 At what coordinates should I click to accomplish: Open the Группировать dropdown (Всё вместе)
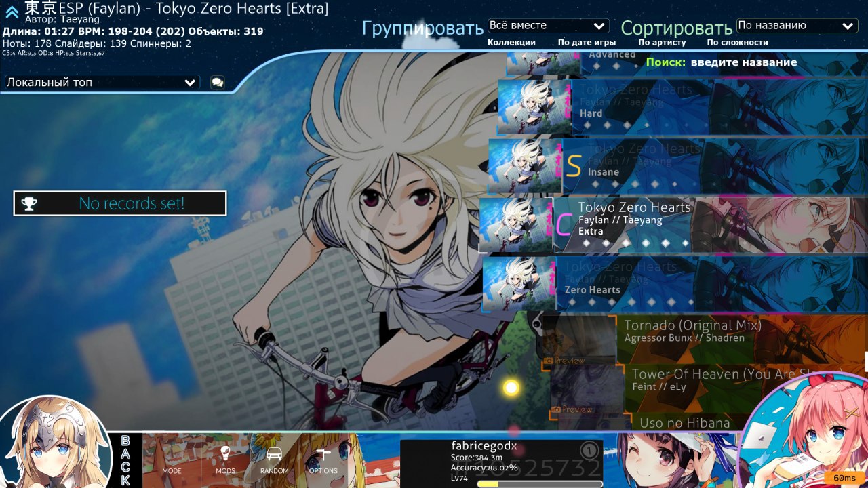pyautogui.click(x=548, y=26)
